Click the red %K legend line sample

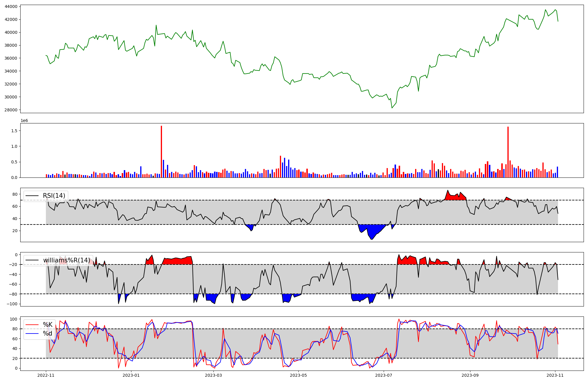32,325
